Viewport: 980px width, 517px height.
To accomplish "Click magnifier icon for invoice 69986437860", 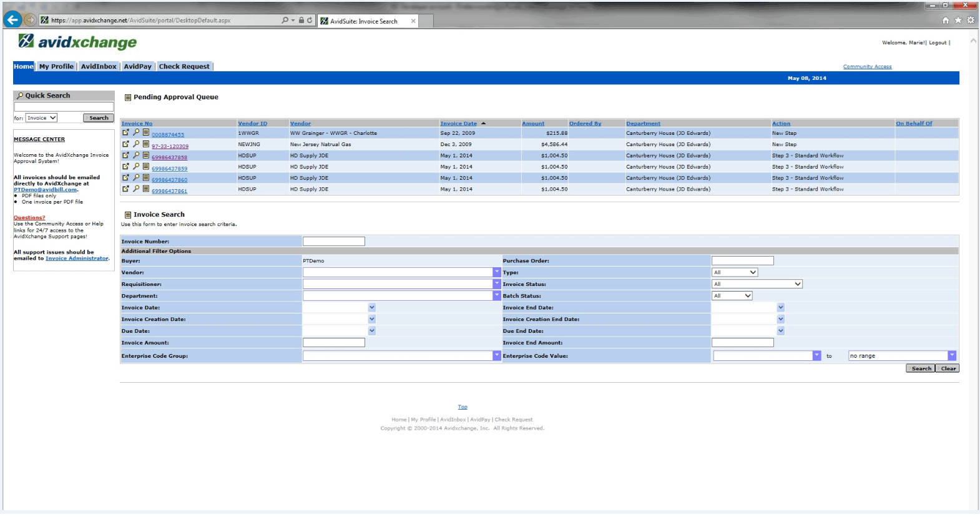I will [136, 178].
